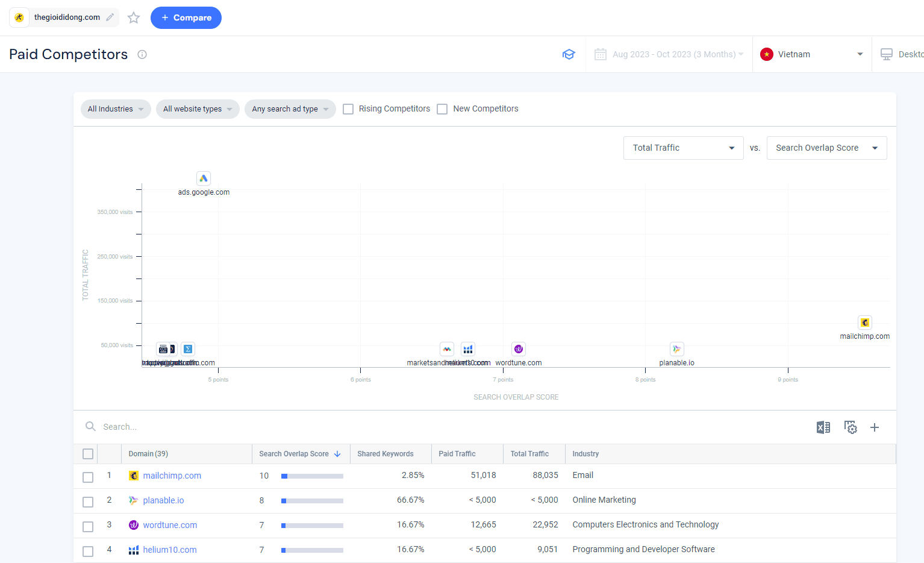Click the favorite star icon
924x563 pixels.
click(x=134, y=18)
